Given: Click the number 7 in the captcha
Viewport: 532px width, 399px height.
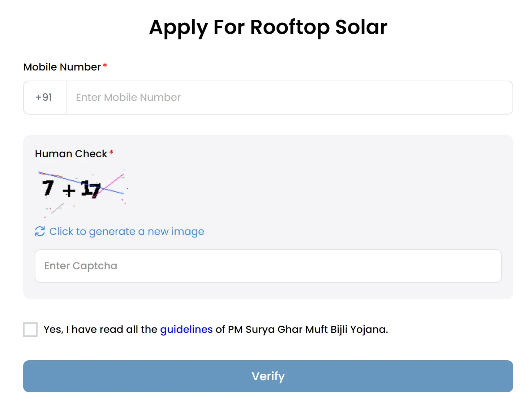Looking at the screenshot, I should click(48, 188).
